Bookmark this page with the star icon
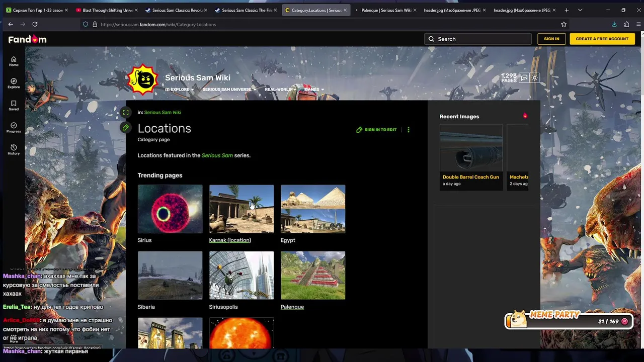The width and height of the screenshot is (644, 362). pos(563,24)
